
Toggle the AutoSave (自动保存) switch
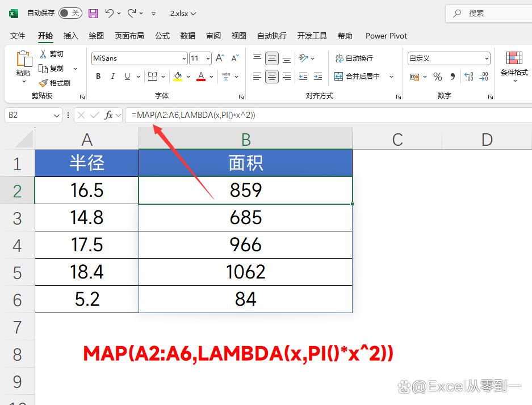(x=70, y=13)
